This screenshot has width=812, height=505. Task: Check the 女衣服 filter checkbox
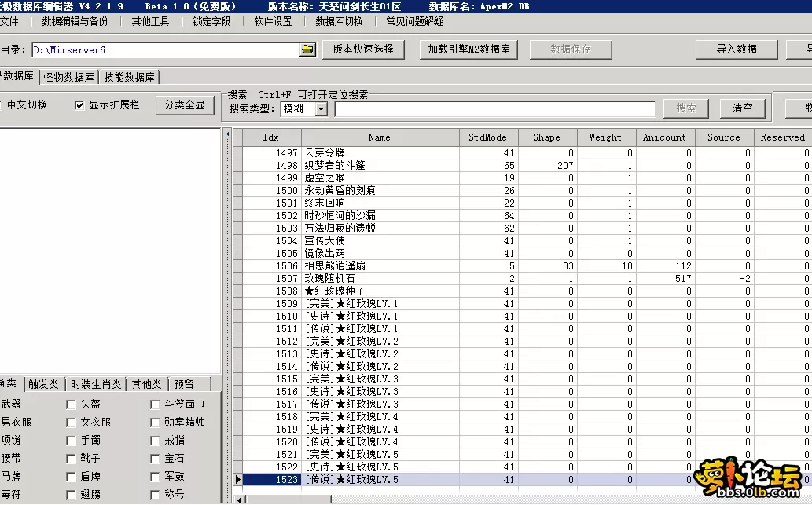point(71,421)
